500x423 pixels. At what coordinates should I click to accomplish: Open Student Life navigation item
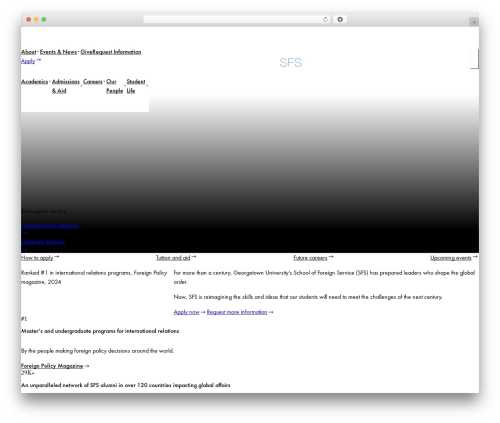pyautogui.click(x=136, y=86)
